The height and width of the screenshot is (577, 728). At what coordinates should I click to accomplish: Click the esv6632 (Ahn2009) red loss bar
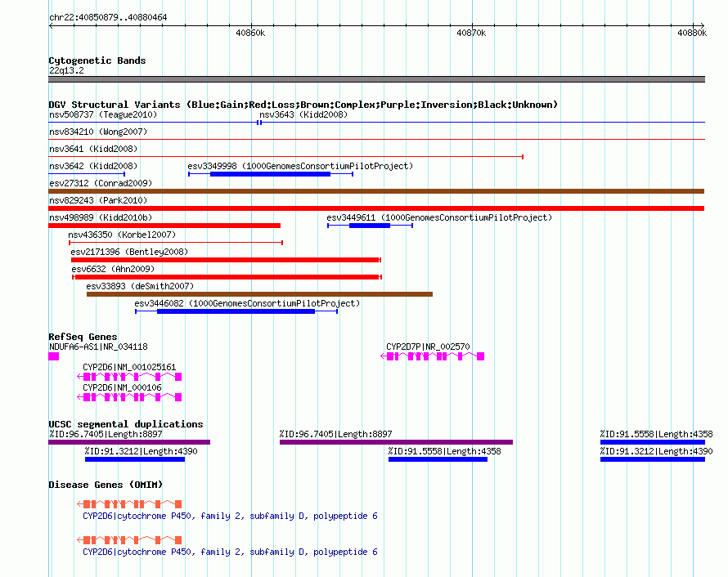pyautogui.click(x=227, y=277)
